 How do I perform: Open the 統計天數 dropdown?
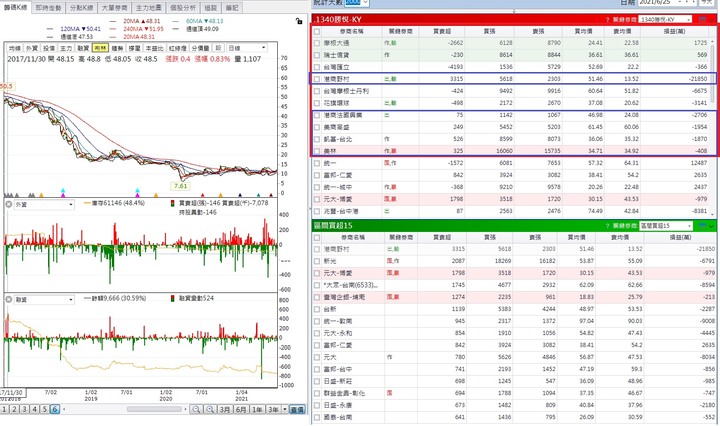pos(365,2)
